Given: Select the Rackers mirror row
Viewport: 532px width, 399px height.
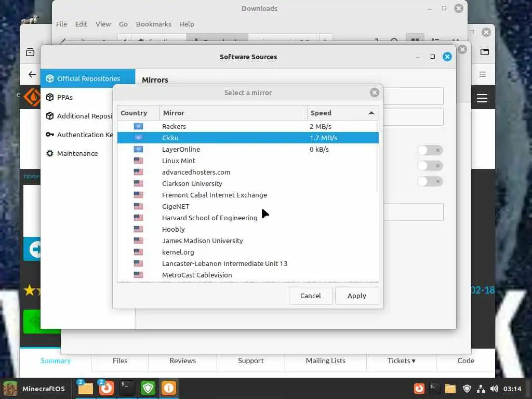Looking at the screenshot, I should 248,126.
